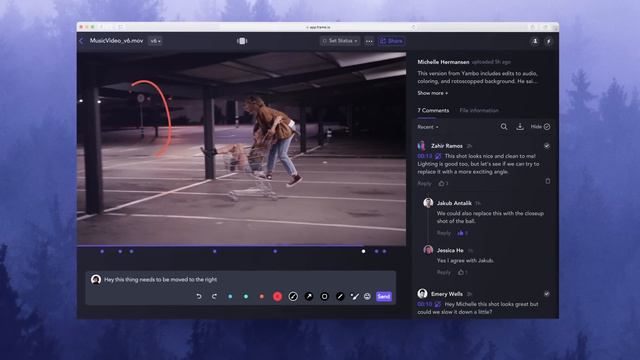Switch to the File Information tab
640x360 pixels.
[x=479, y=110]
